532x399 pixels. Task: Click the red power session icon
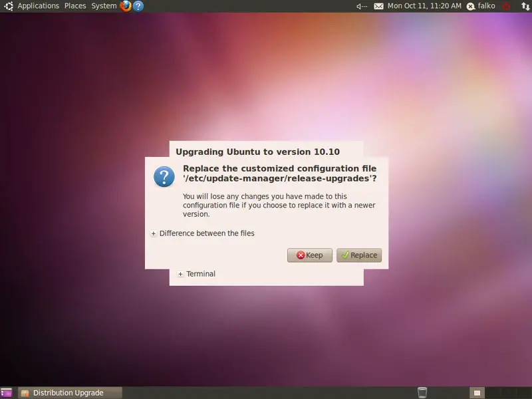pyautogui.click(x=506, y=6)
